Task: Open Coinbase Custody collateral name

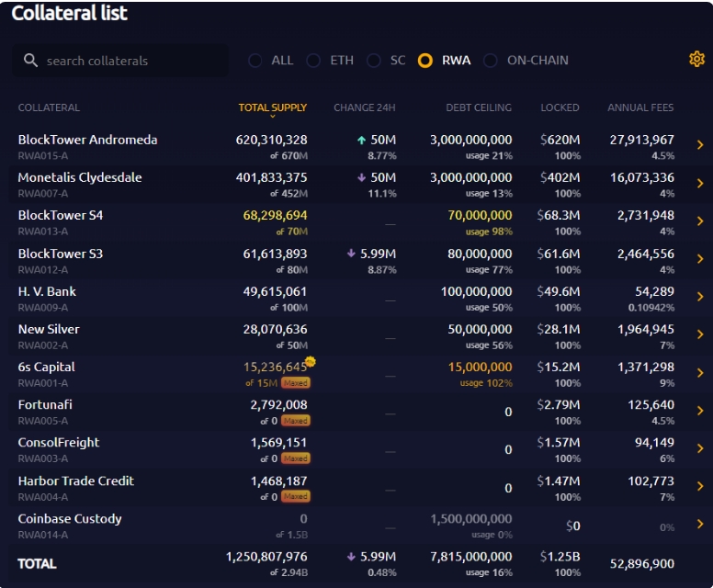Action: click(70, 518)
